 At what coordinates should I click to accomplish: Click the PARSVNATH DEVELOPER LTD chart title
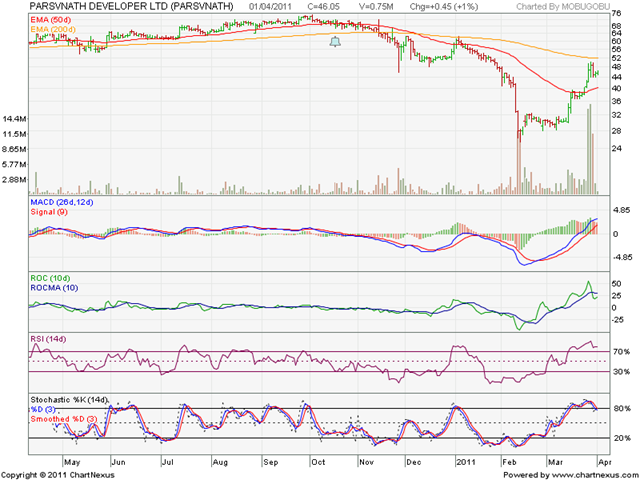point(132,6)
